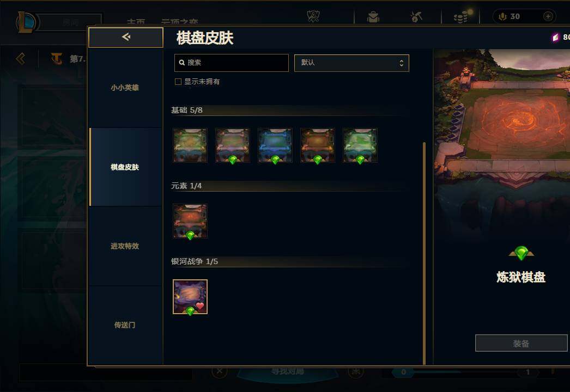Select the 进攻特效 tab

(x=125, y=246)
